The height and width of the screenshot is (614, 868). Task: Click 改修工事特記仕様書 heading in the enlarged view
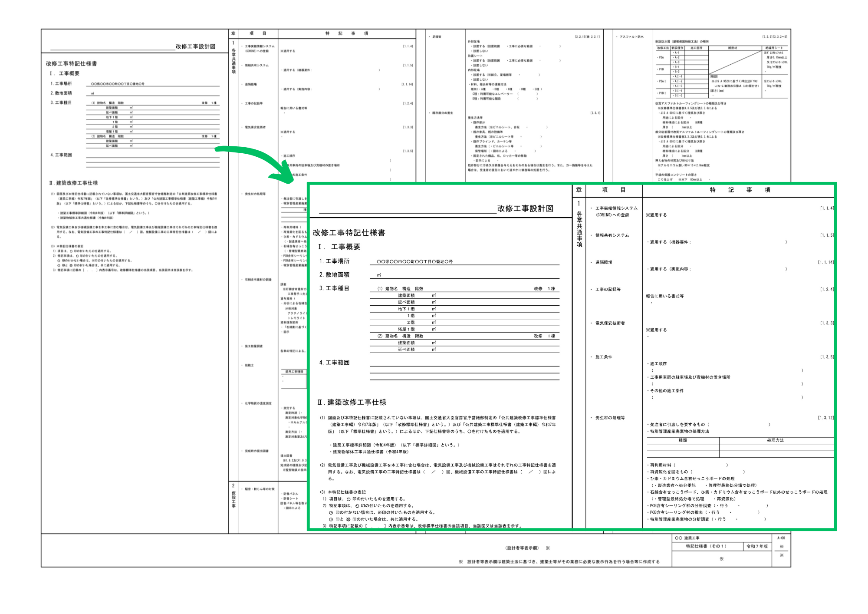click(349, 233)
